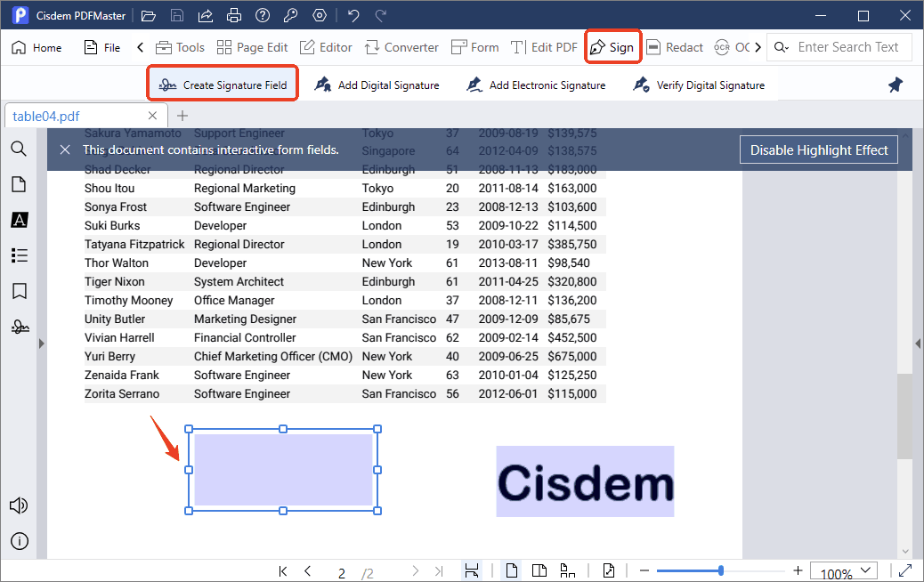The width and height of the screenshot is (924, 582).
Task: Switch to the Redact tab
Action: click(674, 47)
